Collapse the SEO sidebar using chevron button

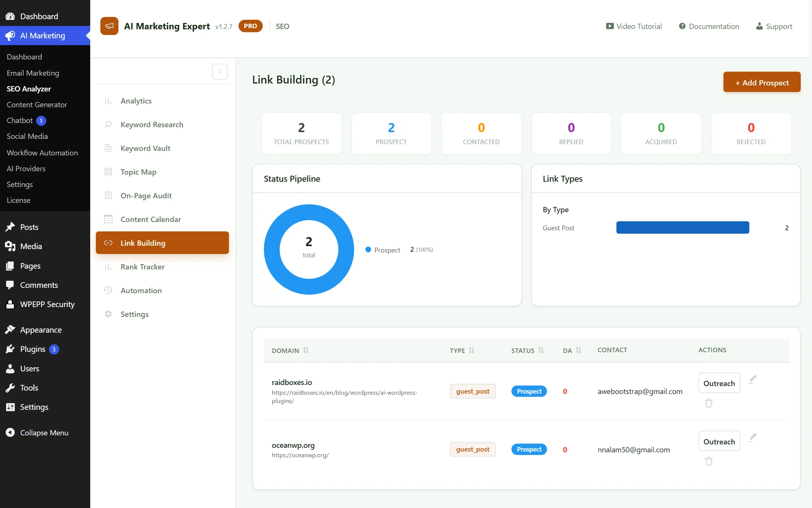pyautogui.click(x=220, y=71)
